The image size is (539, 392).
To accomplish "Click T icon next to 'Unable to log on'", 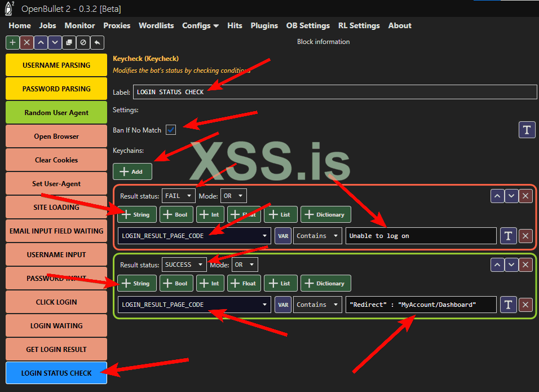I will pos(509,236).
